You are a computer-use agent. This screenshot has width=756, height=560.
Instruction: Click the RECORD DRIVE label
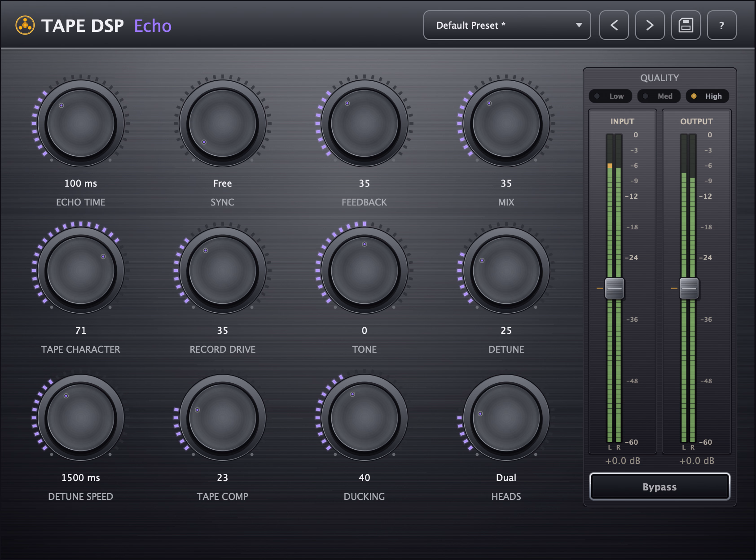223,350
